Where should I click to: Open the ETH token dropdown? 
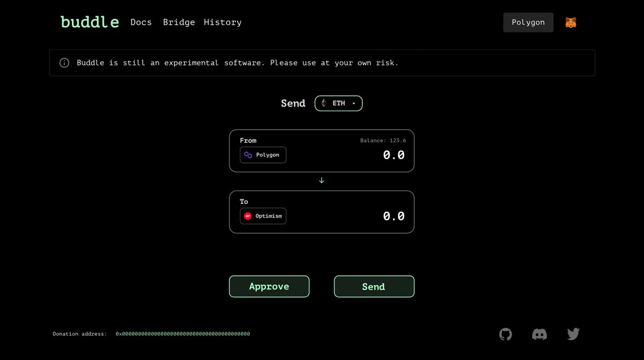[x=339, y=103]
